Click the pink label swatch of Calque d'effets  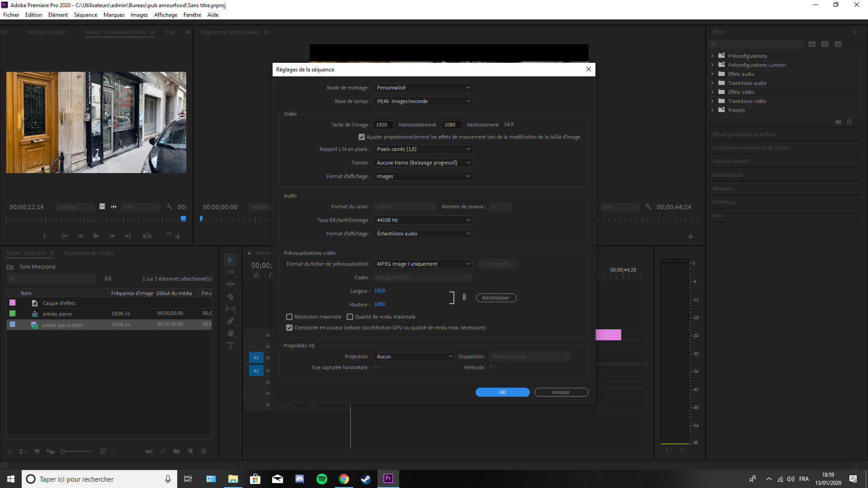[13, 303]
